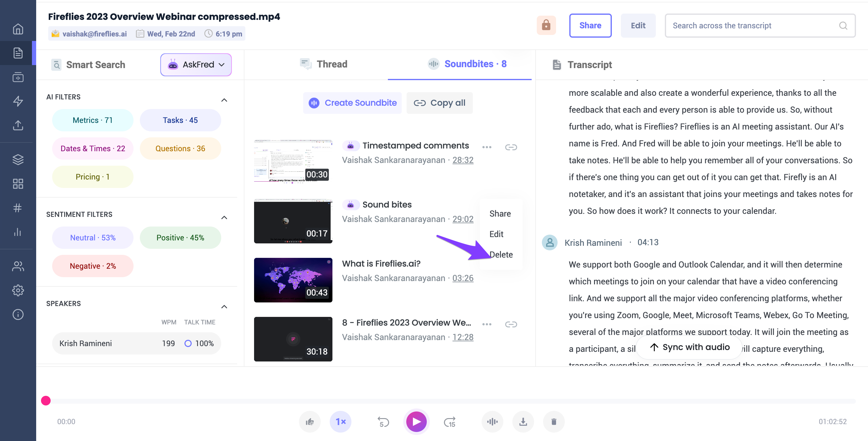868x441 pixels.
Task: Toggle the Tasks · 45 filter
Action: 180,120
